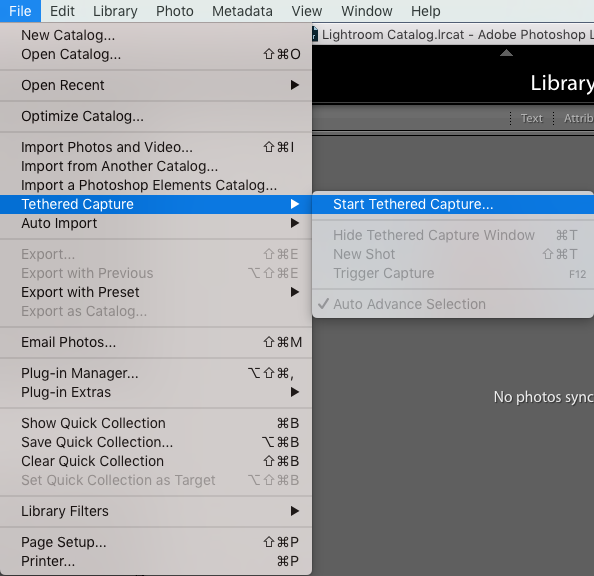Click Hide Tethered Capture Window item
Screen dimensions: 594x576
click(453, 235)
